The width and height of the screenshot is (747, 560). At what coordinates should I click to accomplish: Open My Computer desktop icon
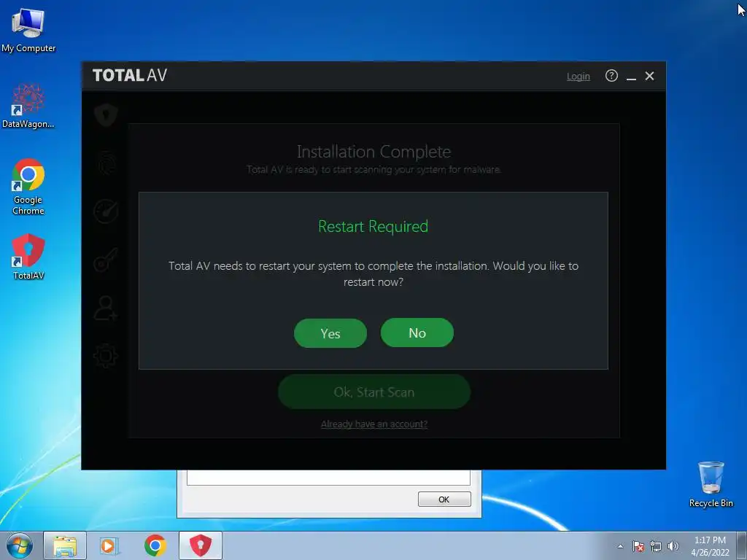28,31
